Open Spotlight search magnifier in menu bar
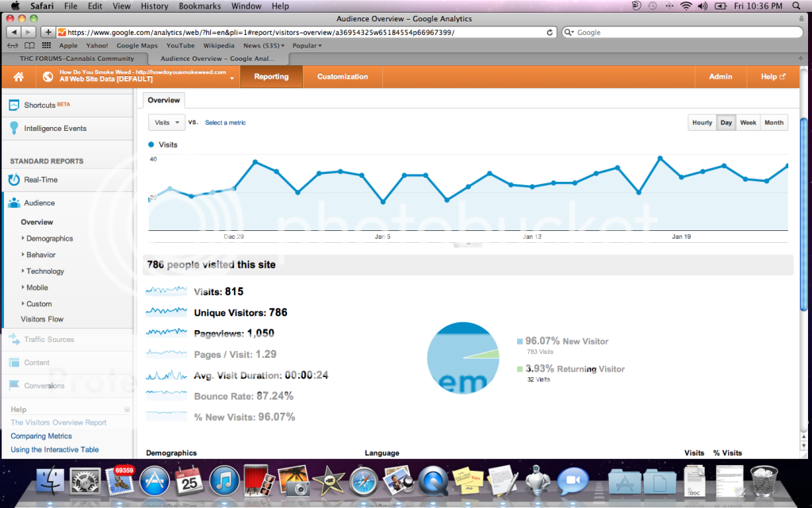Screen dimensions: 812x508 coord(796,6)
